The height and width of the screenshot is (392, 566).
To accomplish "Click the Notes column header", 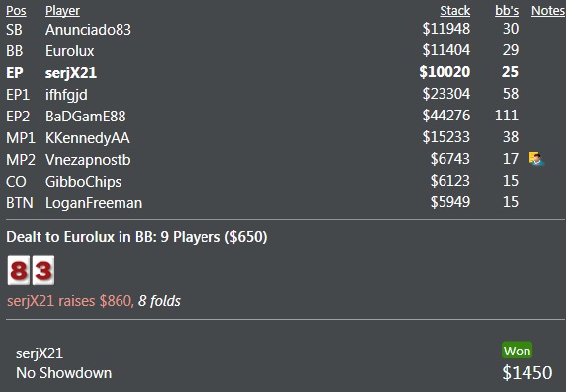I will (x=548, y=11).
